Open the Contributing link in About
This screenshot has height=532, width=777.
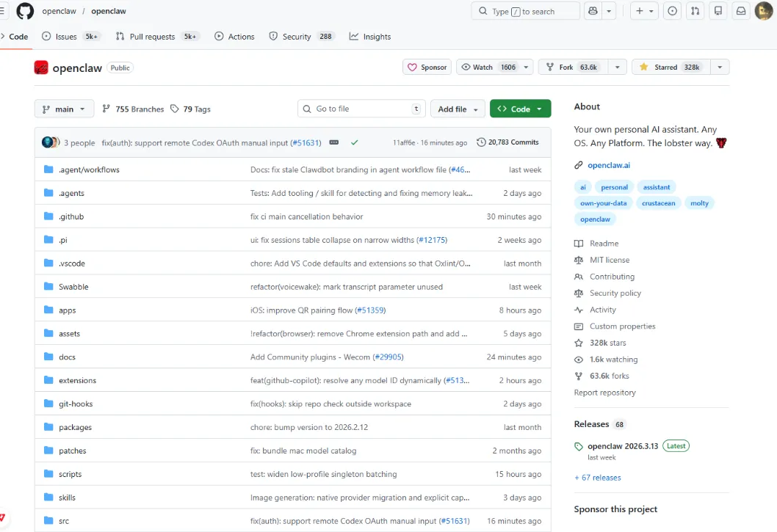(612, 277)
